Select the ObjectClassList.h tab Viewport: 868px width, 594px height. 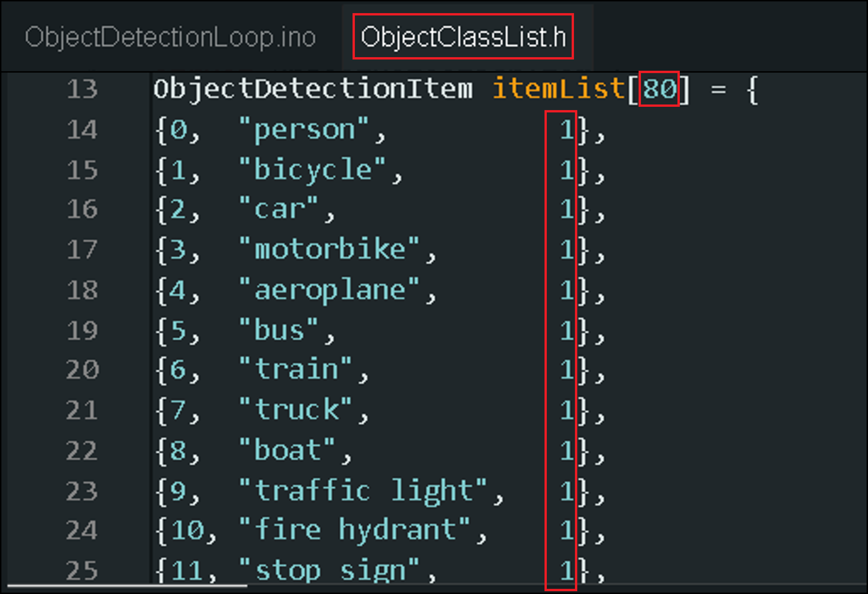[x=463, y=37]
